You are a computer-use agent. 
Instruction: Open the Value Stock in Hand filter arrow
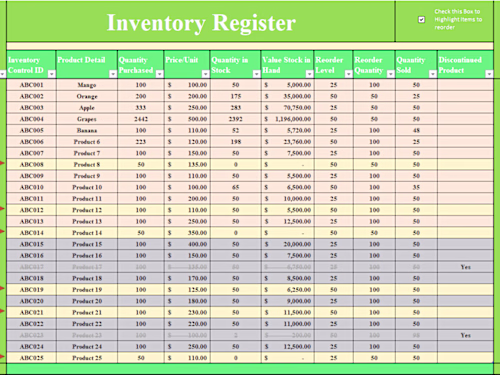[x=310, y=74]
